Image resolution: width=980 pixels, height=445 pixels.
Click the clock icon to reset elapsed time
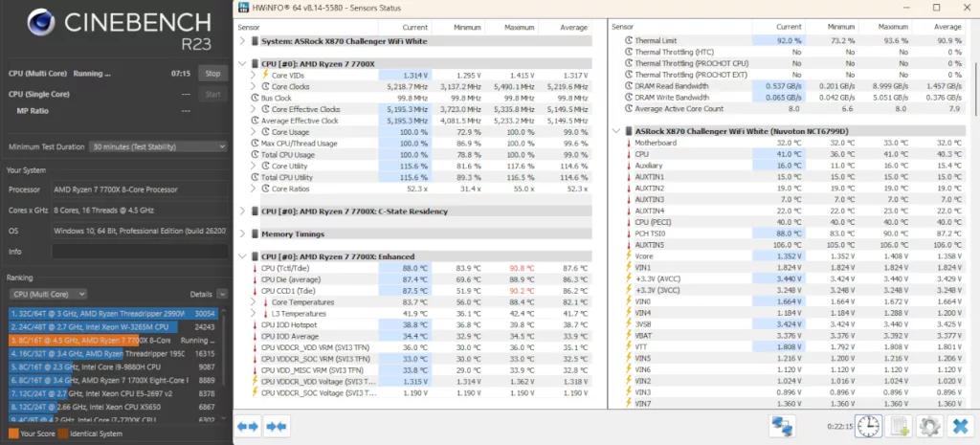[x=869, y=427]
